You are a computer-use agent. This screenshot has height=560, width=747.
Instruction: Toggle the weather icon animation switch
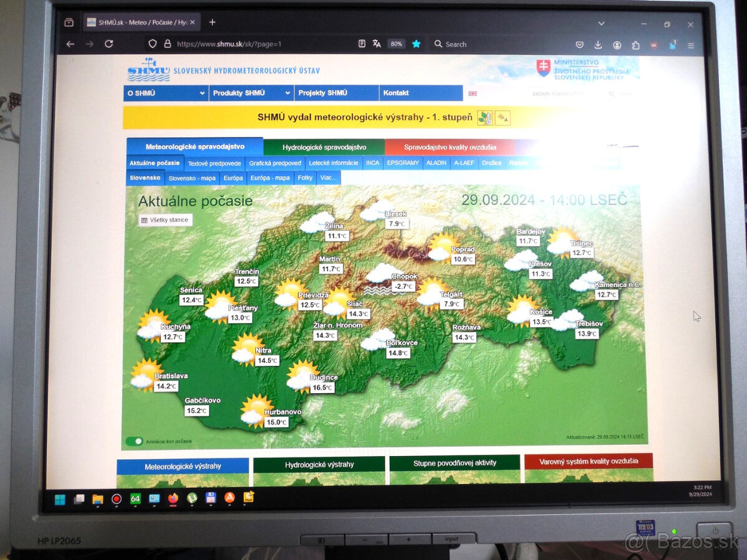[x=134, y=441]
